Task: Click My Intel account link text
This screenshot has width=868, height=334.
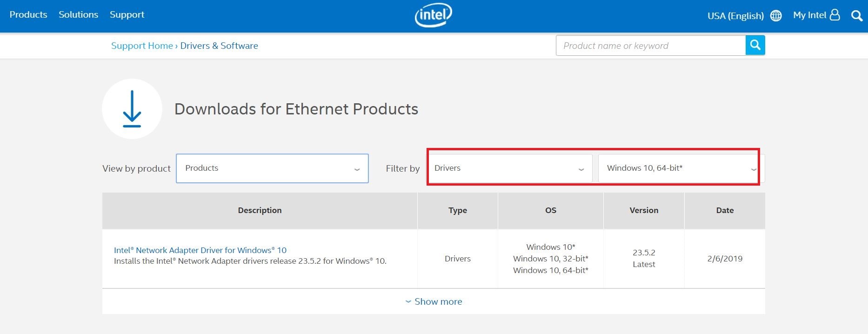Action: [x=809, y=15]
